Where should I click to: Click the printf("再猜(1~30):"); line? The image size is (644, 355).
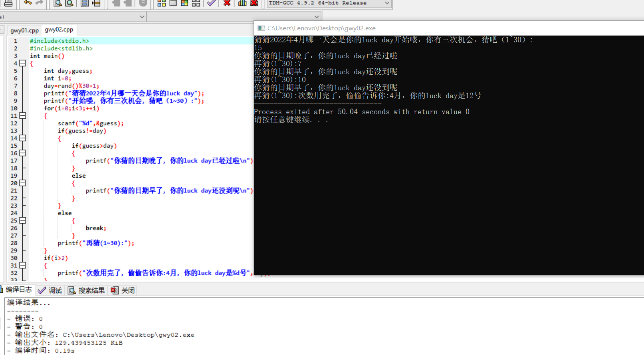pyautogui.click(x=96, y=243)
